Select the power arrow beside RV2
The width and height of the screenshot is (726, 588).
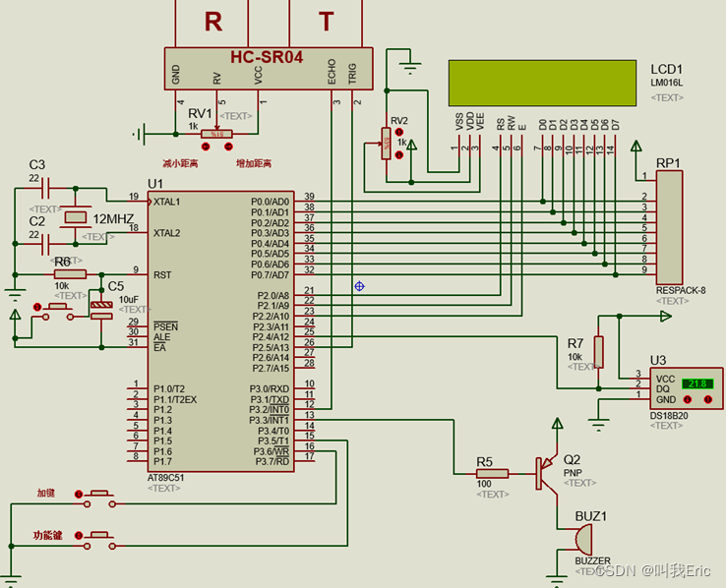411,146
